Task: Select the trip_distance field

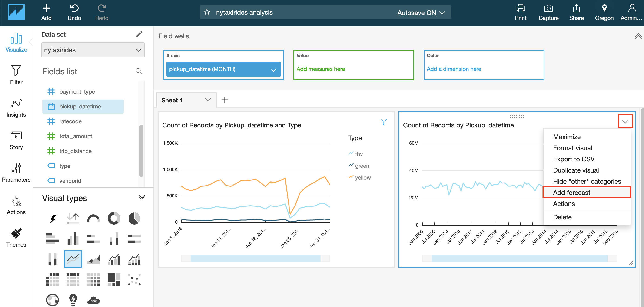Action: [83, 151]
